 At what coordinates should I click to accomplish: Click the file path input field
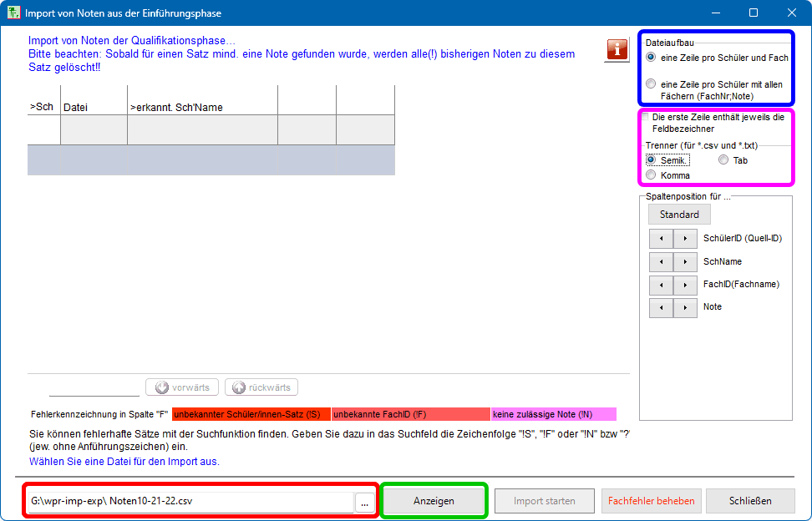click(x=190, y=502)
